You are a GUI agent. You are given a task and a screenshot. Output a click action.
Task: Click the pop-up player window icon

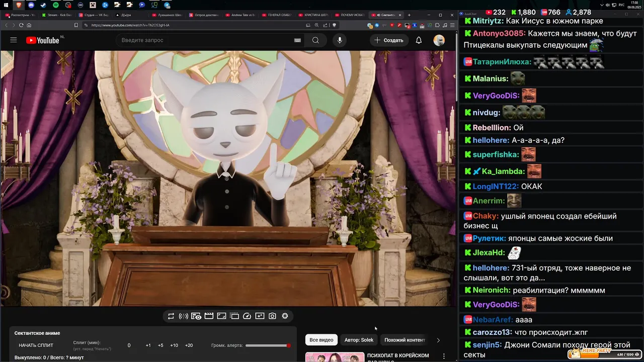point(234,316)
